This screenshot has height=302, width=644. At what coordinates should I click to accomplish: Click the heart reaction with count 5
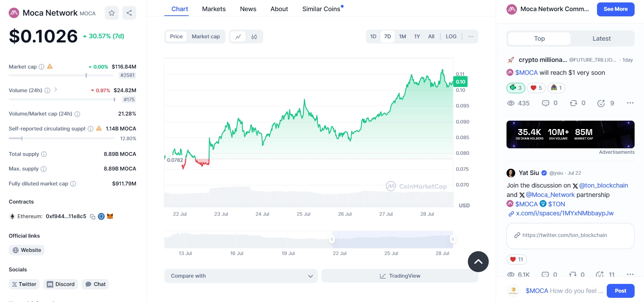(x=536, y=88)
